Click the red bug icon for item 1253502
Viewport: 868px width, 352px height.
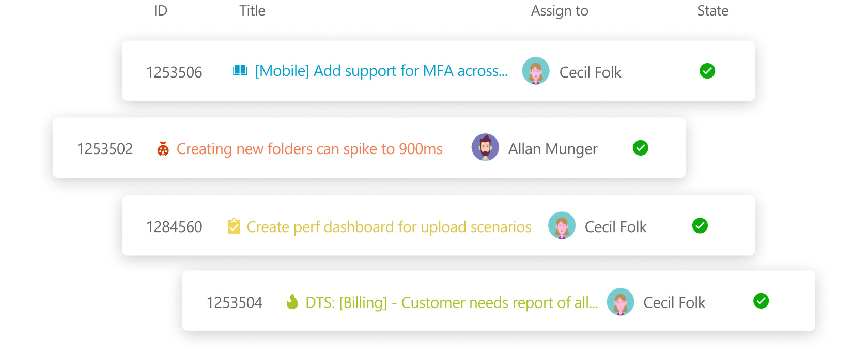click(x=163, y=149)
